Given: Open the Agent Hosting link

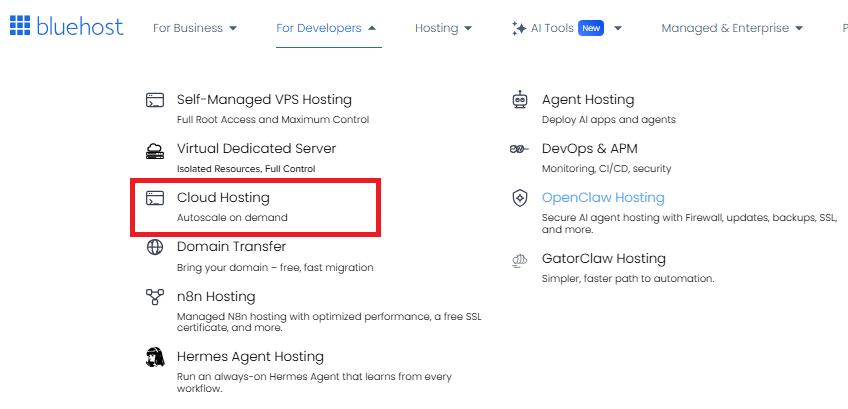Looking at the screenshot, I should [588, 100].
